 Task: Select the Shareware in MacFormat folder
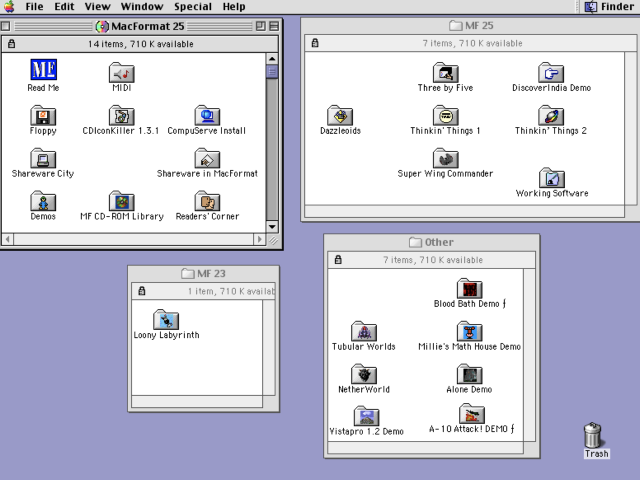[207, 158]
